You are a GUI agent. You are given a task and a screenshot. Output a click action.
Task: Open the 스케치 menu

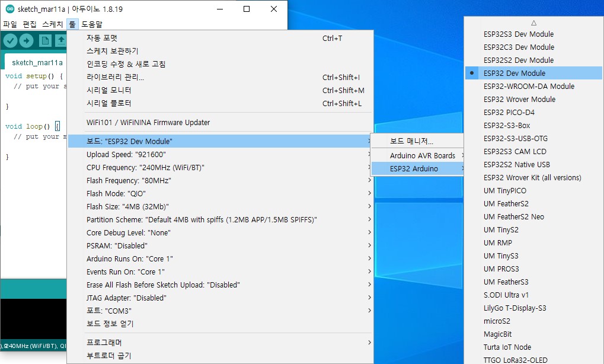click(52, 24)
